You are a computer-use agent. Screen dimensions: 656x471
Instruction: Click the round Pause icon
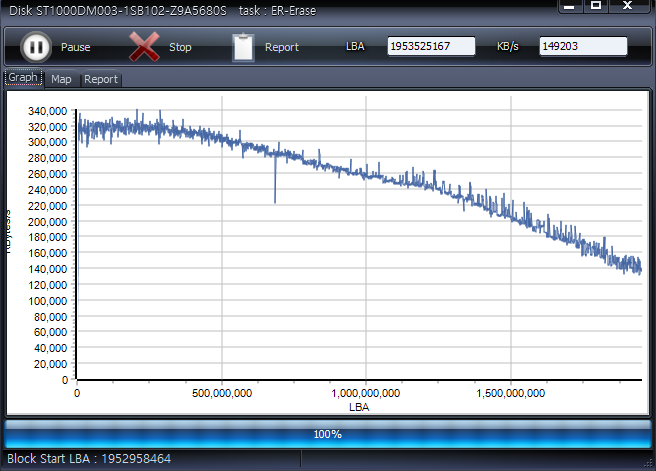(36, 47)
